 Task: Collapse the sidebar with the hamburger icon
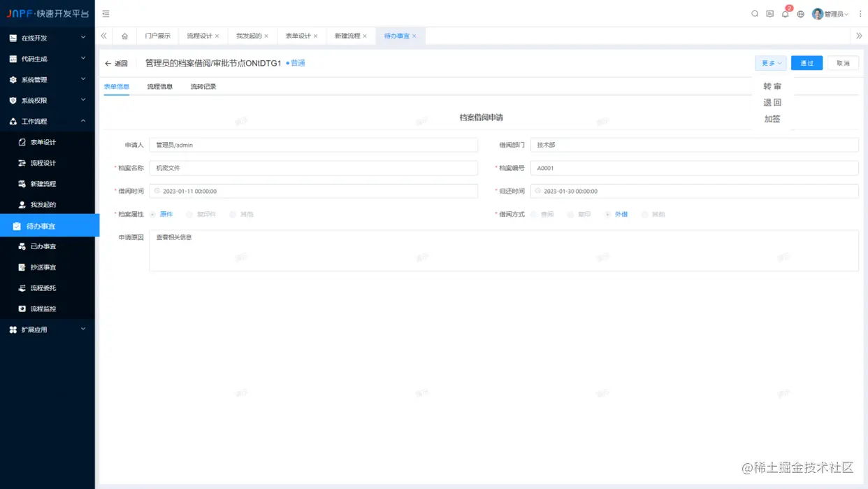coord(106,13)
